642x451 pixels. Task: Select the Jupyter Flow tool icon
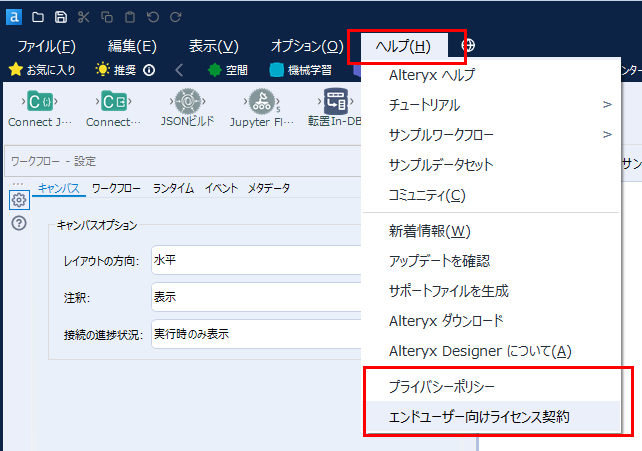pyautogui.click(x=264, y=101)
